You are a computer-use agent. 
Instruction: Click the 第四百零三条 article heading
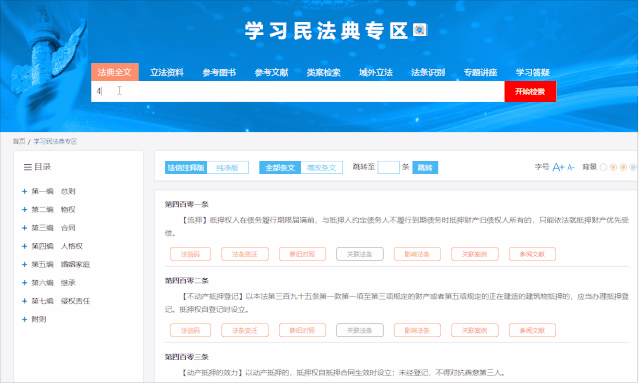point(187,357)
